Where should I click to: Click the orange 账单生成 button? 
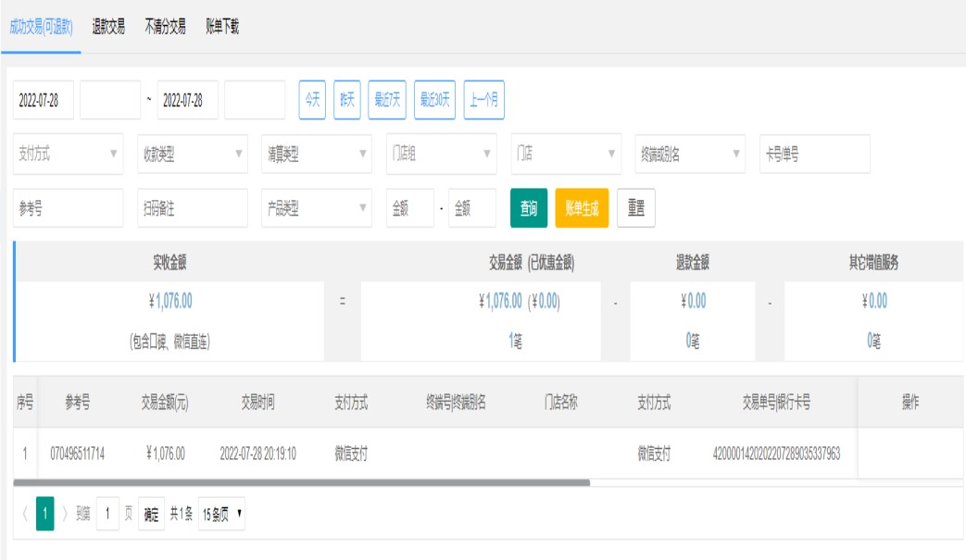pos(582,208)
